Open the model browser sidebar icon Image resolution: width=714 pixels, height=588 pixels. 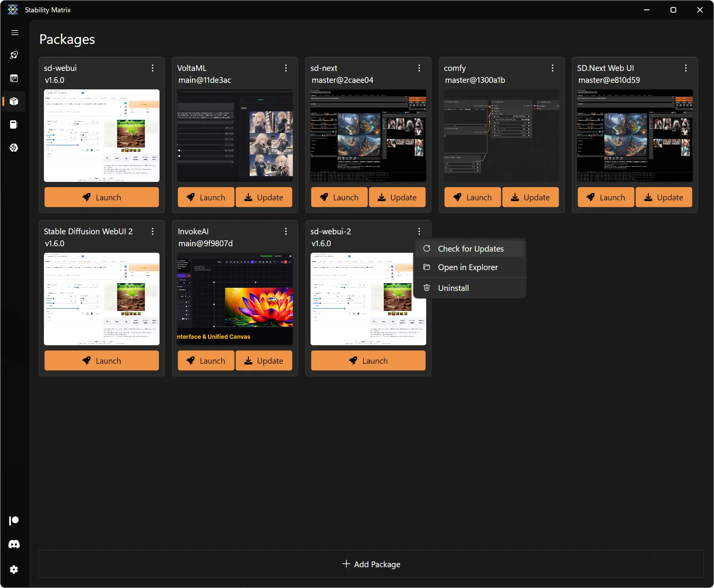coord(14,148)
